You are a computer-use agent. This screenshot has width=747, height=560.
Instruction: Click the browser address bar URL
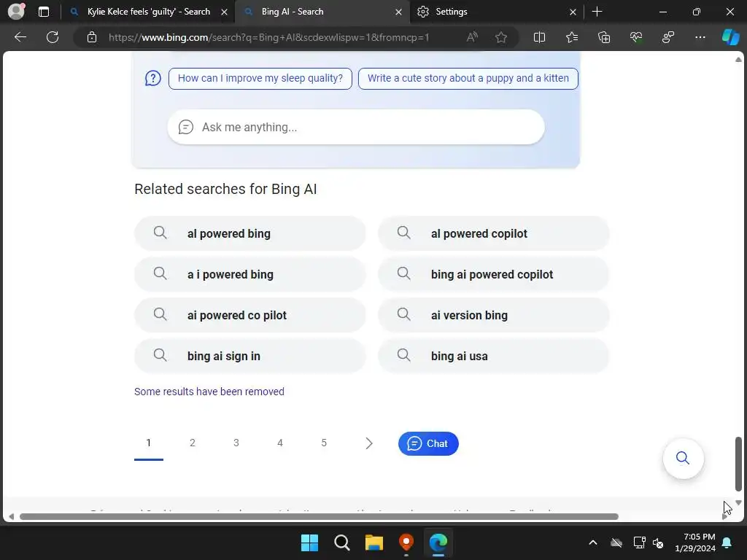coord(268,37)
